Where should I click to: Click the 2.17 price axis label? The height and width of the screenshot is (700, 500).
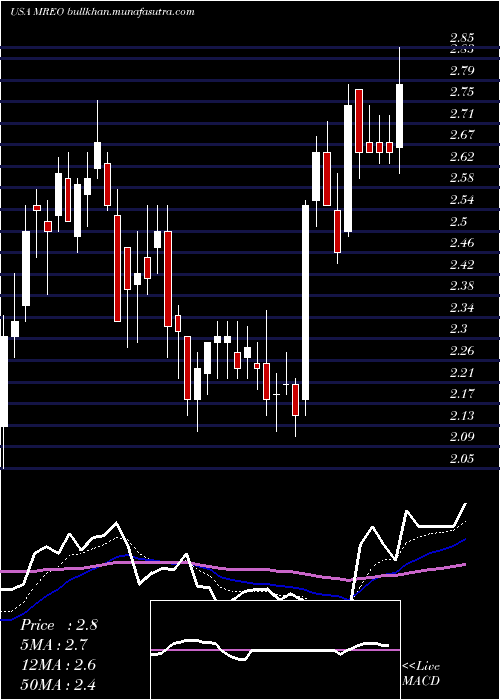[462, 394]
